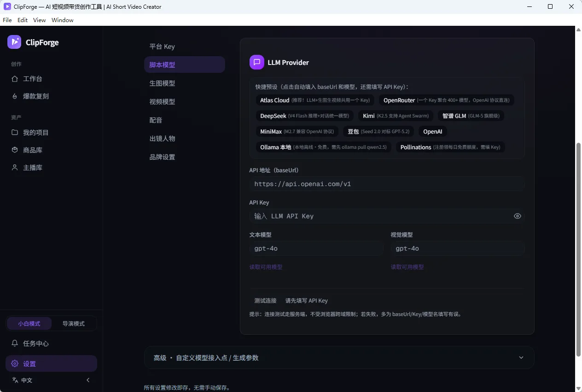Click the box icon beside 商品库
The image size is (582, 392).
[15, 150]
